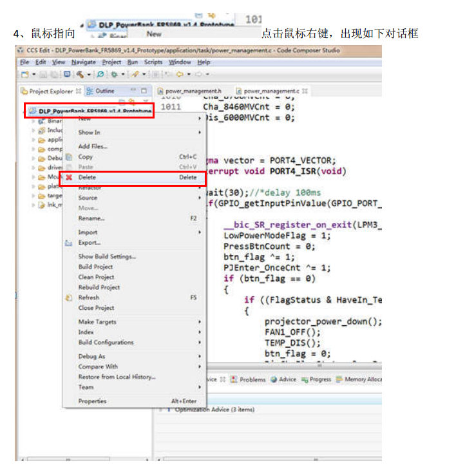Open the Debug dropdown arrow
Viewport: 456px width, 476px height.
click(123, 74)
